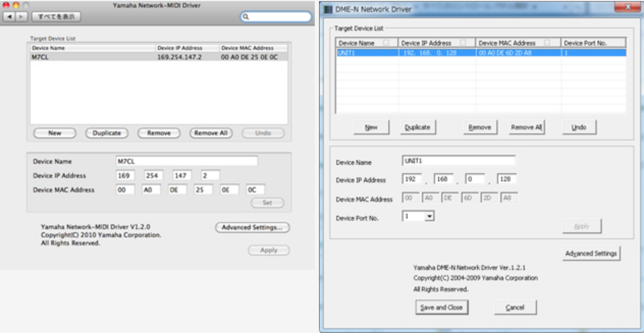Click the search field magnifier icon
The height and width of the screenshot is (333, 644).
246,17
